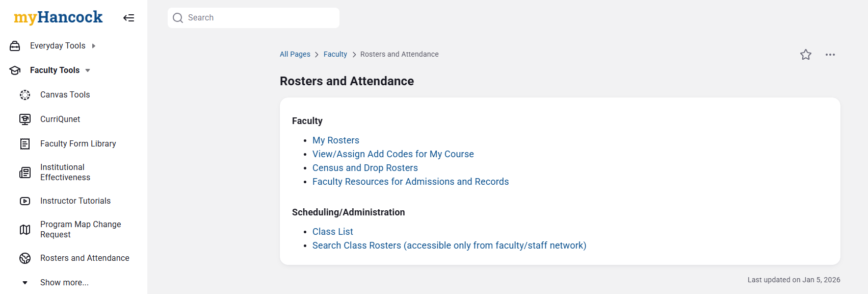Go to All Pages breadcrumb

click(295, 54)
